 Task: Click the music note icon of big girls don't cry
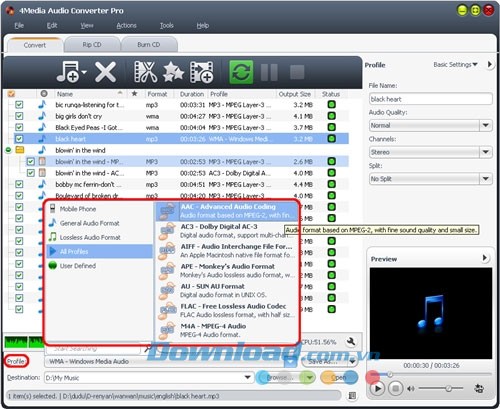[42, 116]
